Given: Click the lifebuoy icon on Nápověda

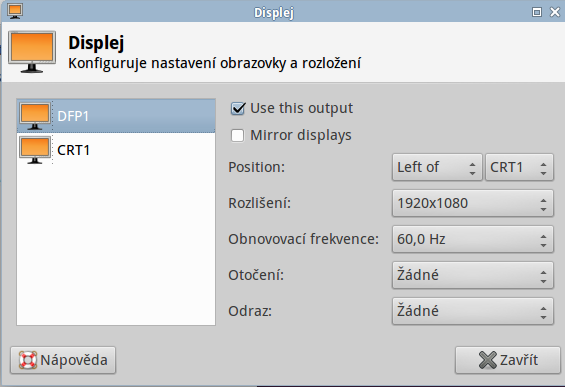Looking at the screenshot, I should coord(28,360).
